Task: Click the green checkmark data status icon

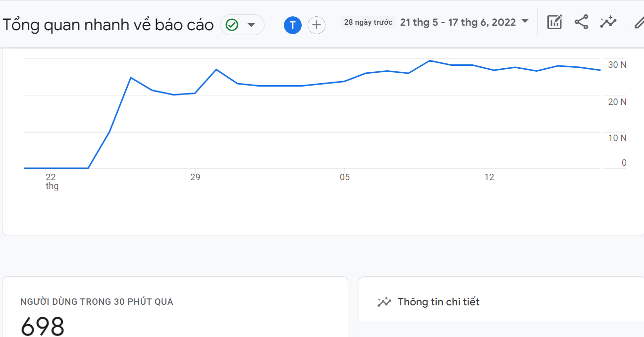Action: [232, 25]
